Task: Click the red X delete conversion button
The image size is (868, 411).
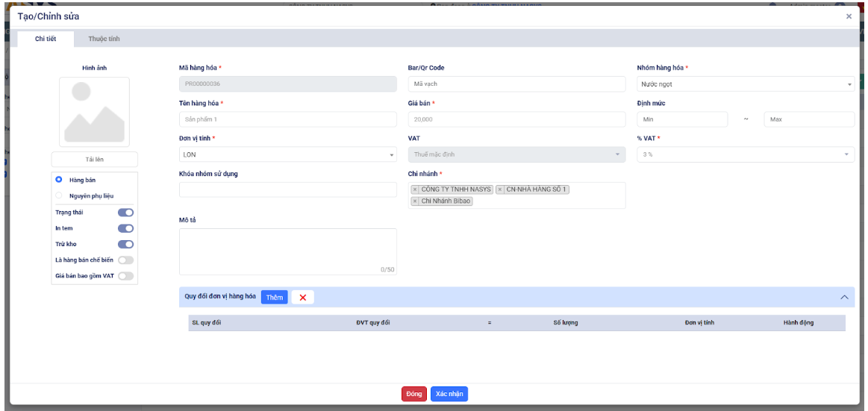Action: click(302, 298)
